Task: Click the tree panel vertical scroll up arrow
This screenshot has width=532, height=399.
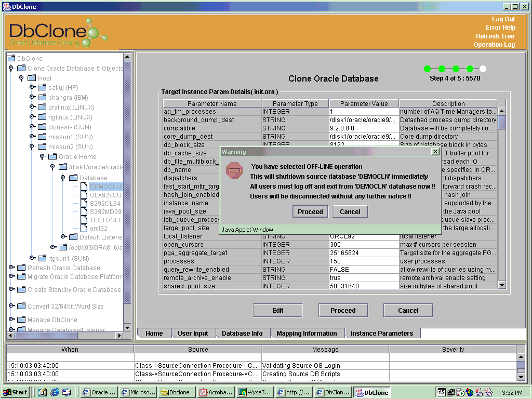Action: coord(127,56)
